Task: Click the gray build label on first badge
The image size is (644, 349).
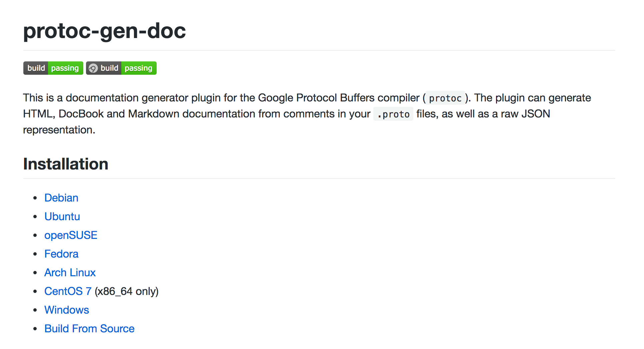Action: pos(36,68)
